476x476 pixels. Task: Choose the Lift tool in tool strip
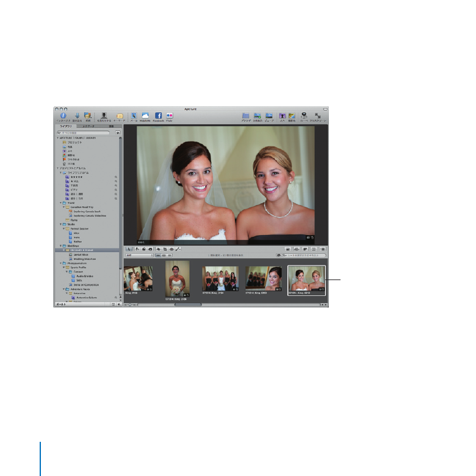(x=144, y=249)
